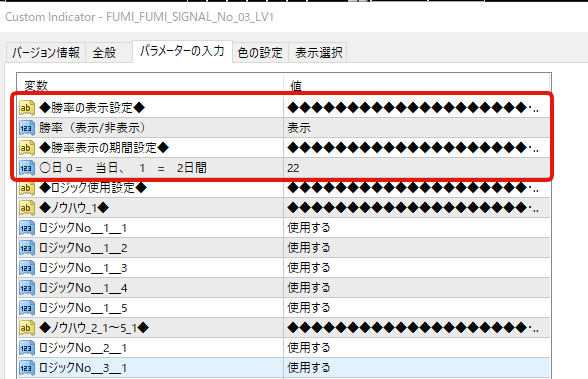Select the ロジックNo__1__1 variable name

pos(83,228)
